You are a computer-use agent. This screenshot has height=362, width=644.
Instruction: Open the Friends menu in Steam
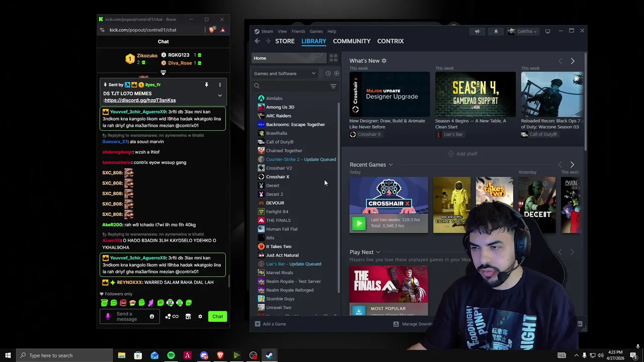coord(298,31)
